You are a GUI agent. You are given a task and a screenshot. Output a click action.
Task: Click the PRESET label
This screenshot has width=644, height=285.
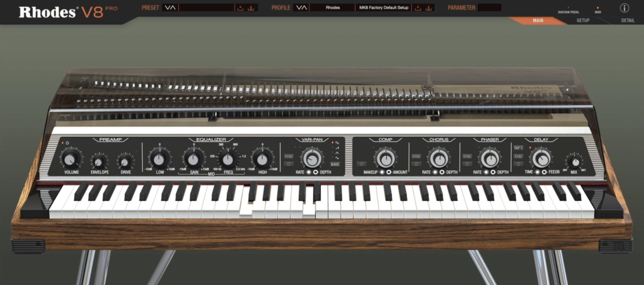click(150, 8)
